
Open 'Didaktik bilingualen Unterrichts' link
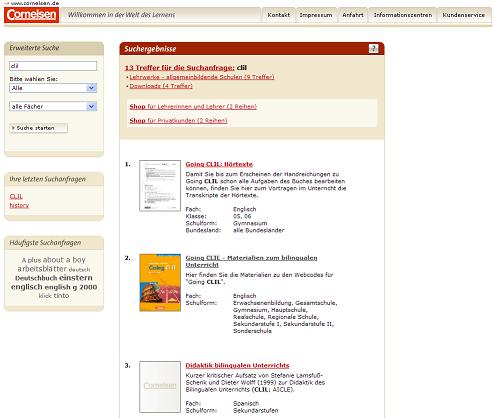(x=237, y=365)
